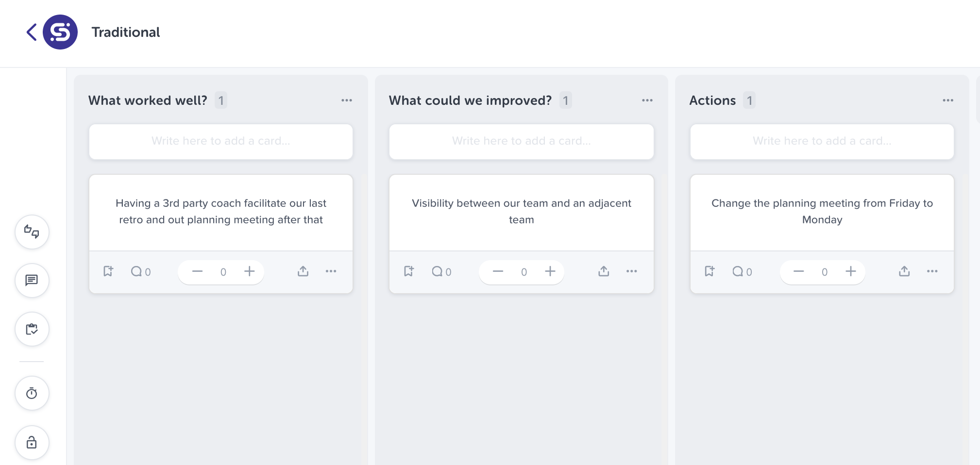Open the What could we improved options menu
Image resolution: width=980 pixels, height=465 pixels.
[647, 100]
